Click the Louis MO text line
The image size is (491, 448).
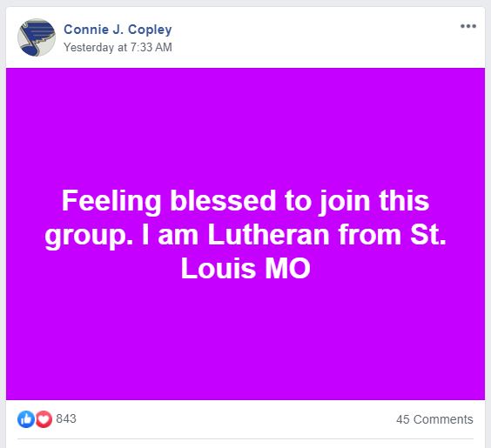click(245, 268)
